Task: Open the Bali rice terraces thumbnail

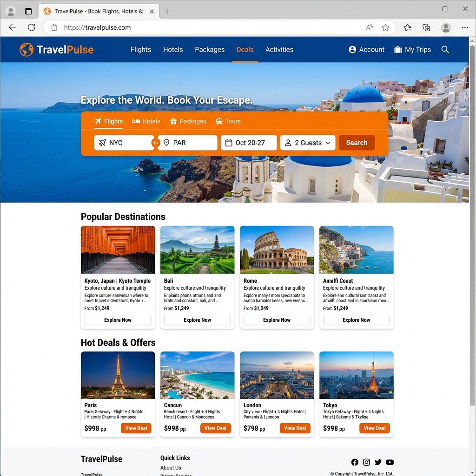Action: point(197,250)
